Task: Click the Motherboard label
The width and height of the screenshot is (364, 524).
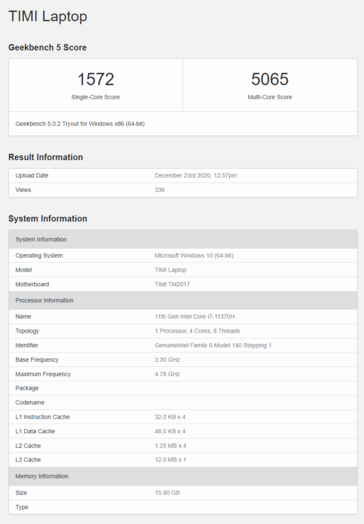Action: [32, 284]
